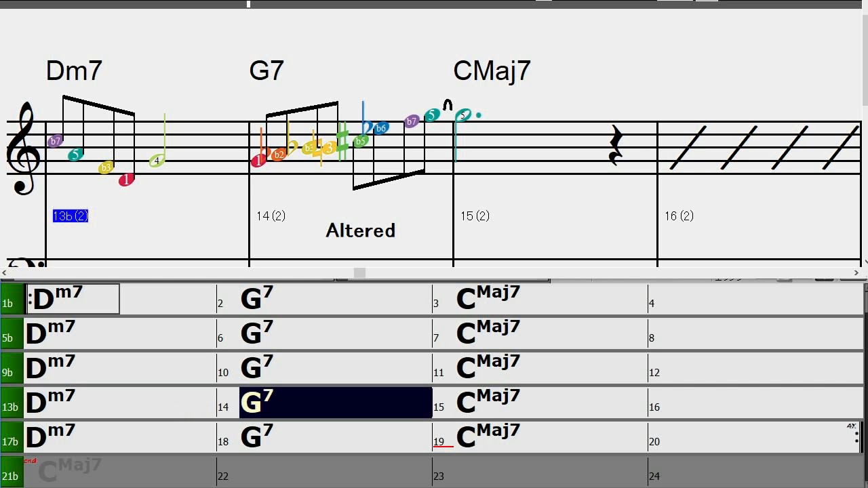This screenshot has height=488, width=868.
Task: Click the purple b7 note in G7 bar
Action: (412, 122)
